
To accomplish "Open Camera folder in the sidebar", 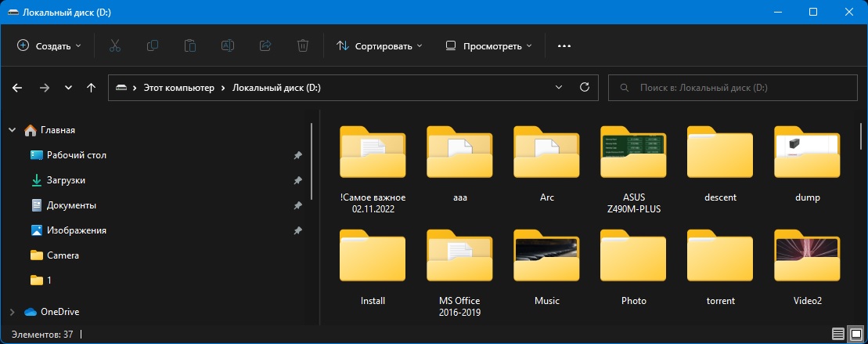I will 63,255.
